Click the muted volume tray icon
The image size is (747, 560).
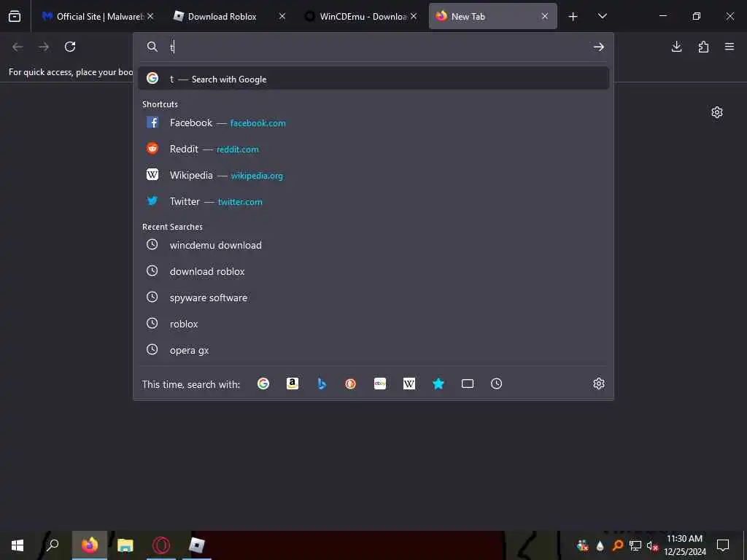pos(651,545)
